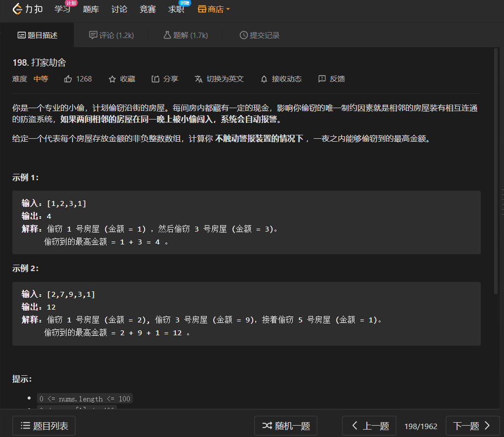Click the thumbs-up like icon

pyautogui.click(x=68, y=79)
